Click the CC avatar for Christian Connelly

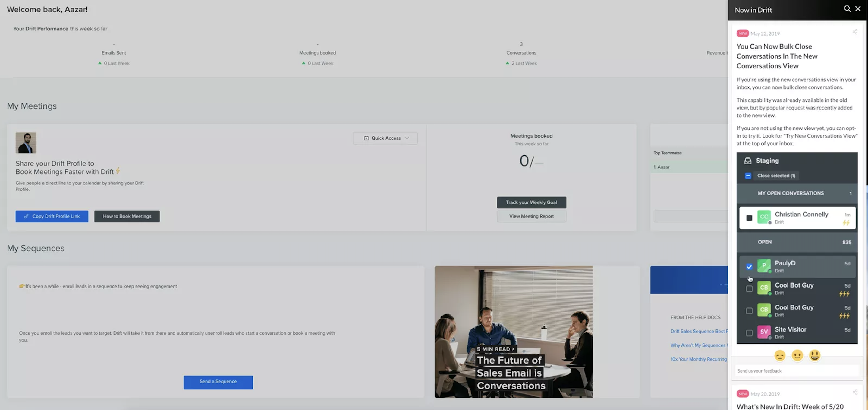pos(764,217)
